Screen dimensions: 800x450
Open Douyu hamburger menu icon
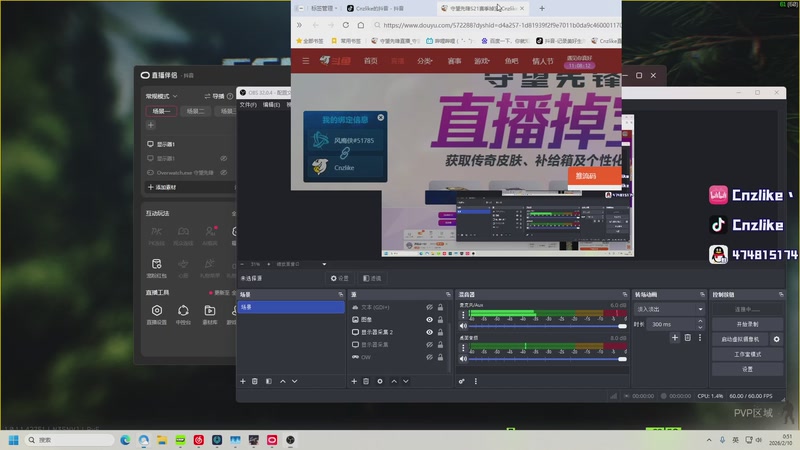[306, 61]
